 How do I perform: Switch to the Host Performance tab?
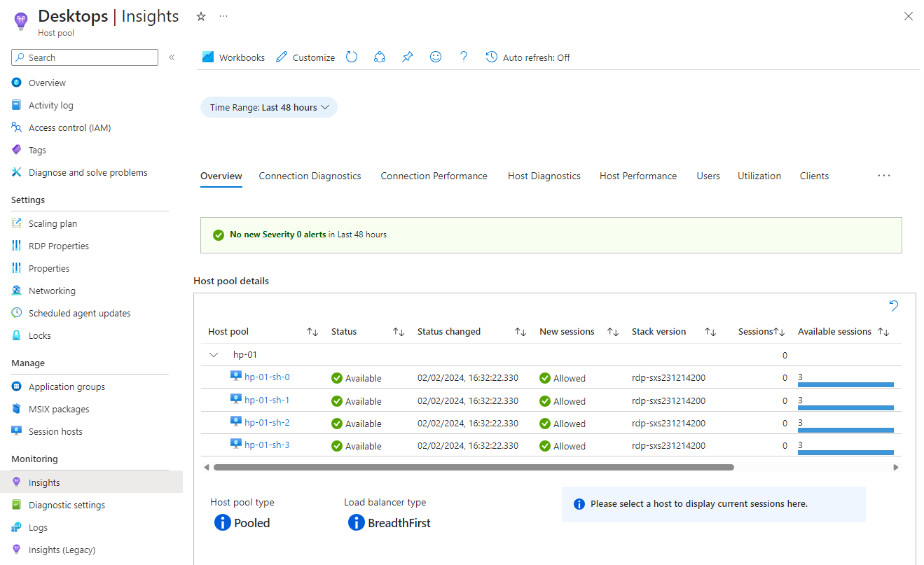coord(637,176)
